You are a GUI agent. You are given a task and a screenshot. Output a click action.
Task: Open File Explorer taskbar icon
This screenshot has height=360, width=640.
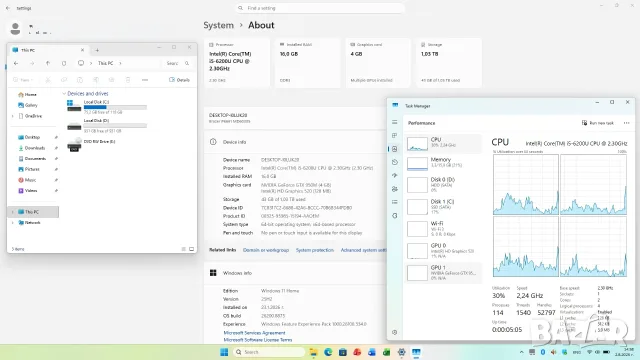(313, 352)
